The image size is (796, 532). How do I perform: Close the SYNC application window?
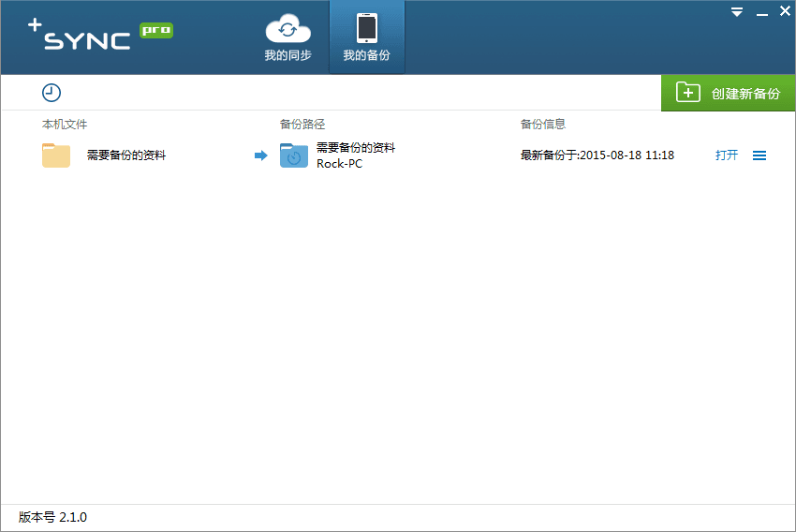(785, 11)
